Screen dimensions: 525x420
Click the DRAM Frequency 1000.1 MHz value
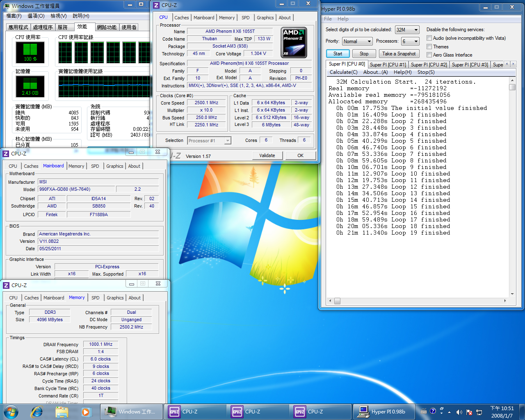click(x=100, y=345)
